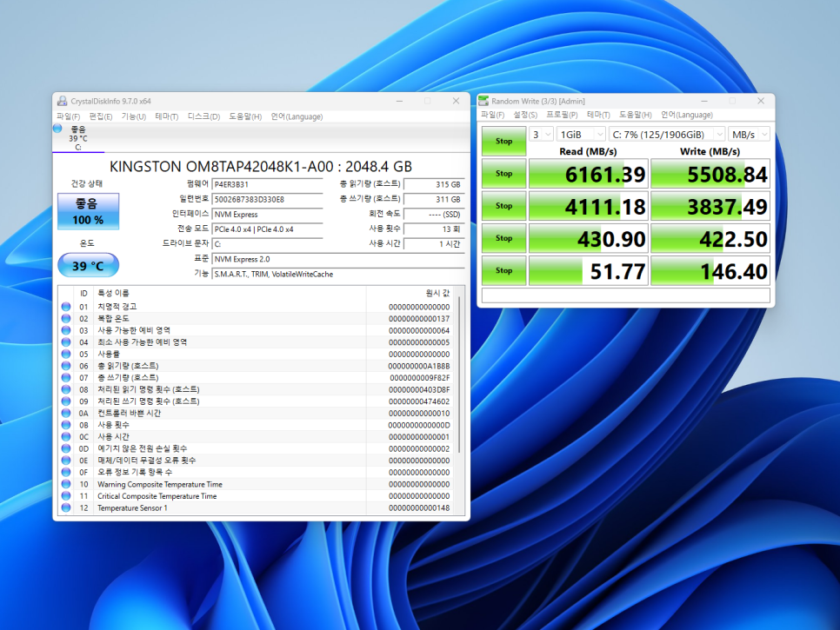840x630 pixels.
Task: Open 언어(Language) menu in CrystalDiskInfo
Action: pos(297,116)
